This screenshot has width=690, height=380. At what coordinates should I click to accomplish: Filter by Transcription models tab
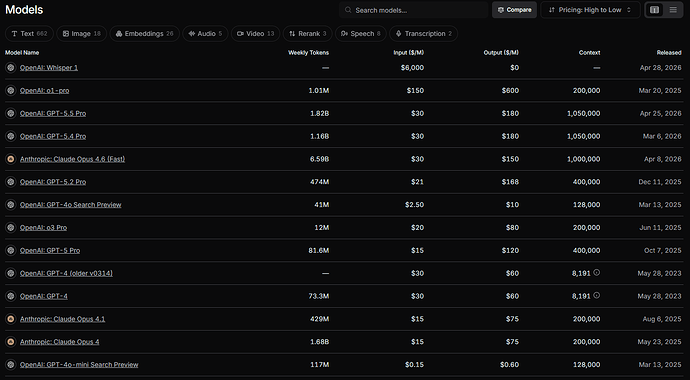[423, 34]
